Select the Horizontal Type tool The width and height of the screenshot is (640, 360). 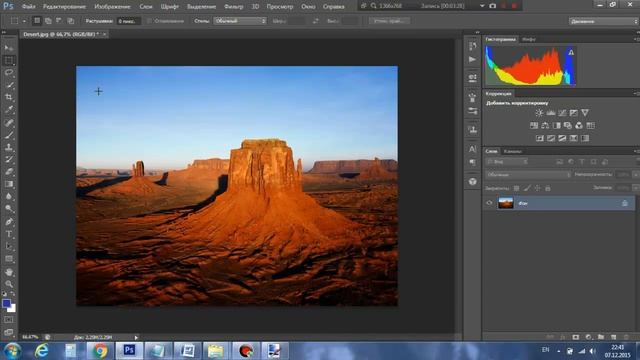[9, 234]
